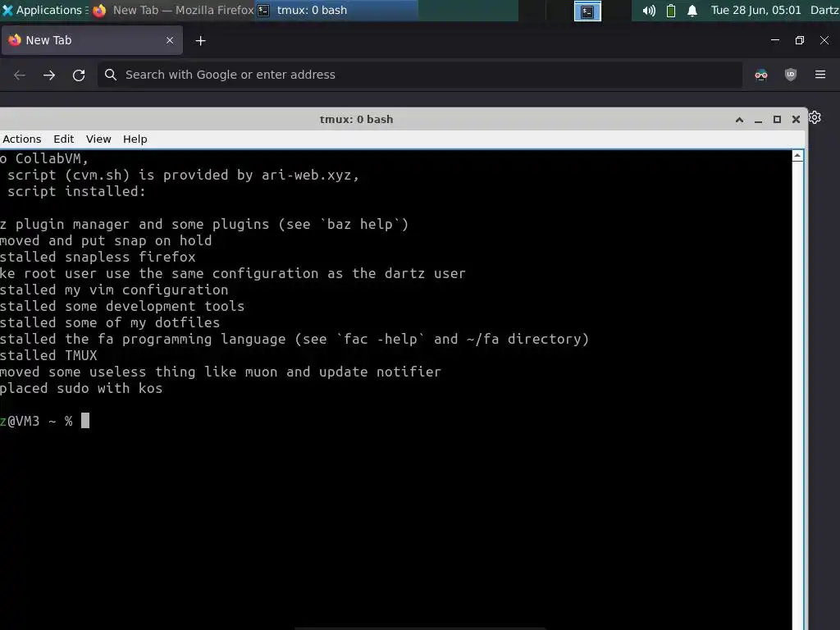Maximize the tmux terminal window
Screen dimensions: 840x630
click(x=777, y=120)
